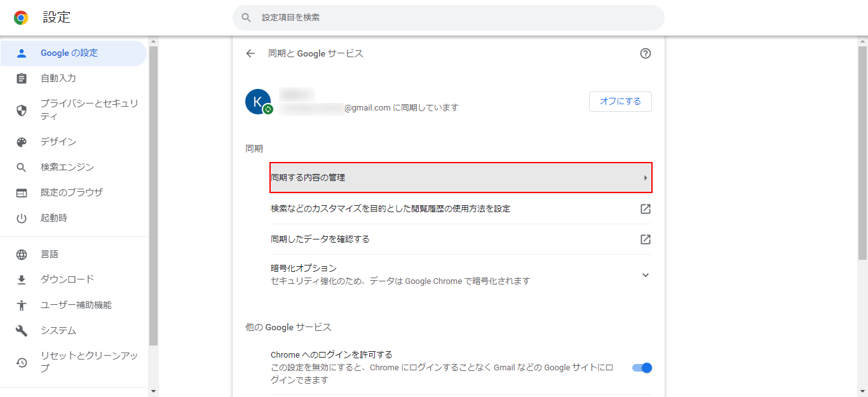Image resolution: width=868 pixels, height=397 pixels.
Task: Click the accessibility icon for ユーザー補助機能
Action: click(x=22, y=306)
